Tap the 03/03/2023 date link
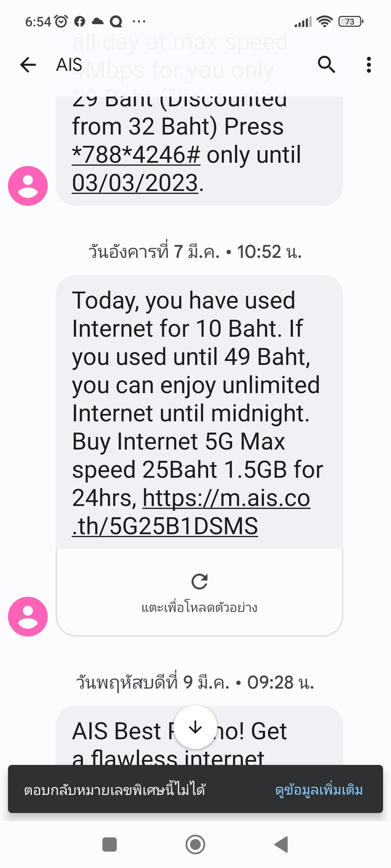The image size is (391, 868). [135, 183]
